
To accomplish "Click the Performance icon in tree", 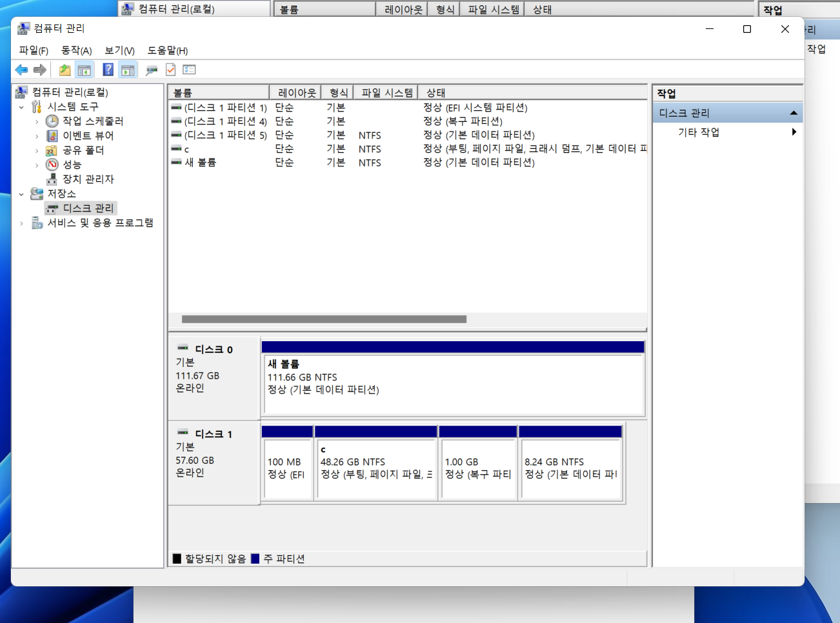I will tap(52, 164).
